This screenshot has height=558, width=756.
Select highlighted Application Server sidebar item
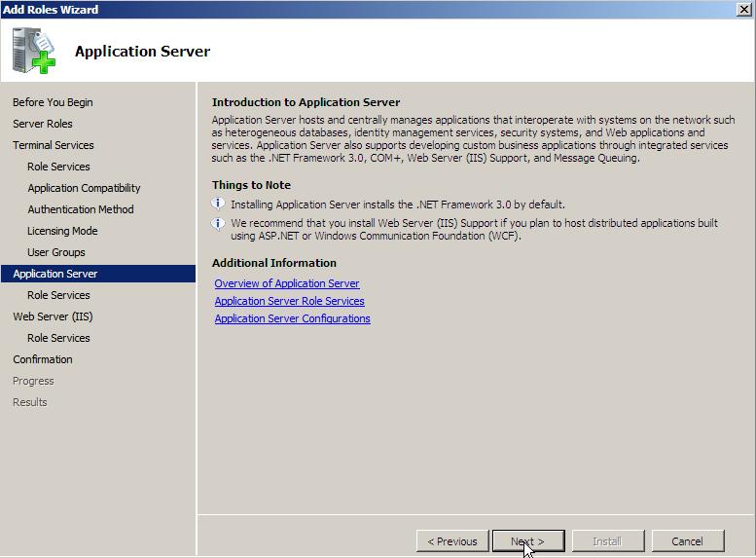coord(98,274)
